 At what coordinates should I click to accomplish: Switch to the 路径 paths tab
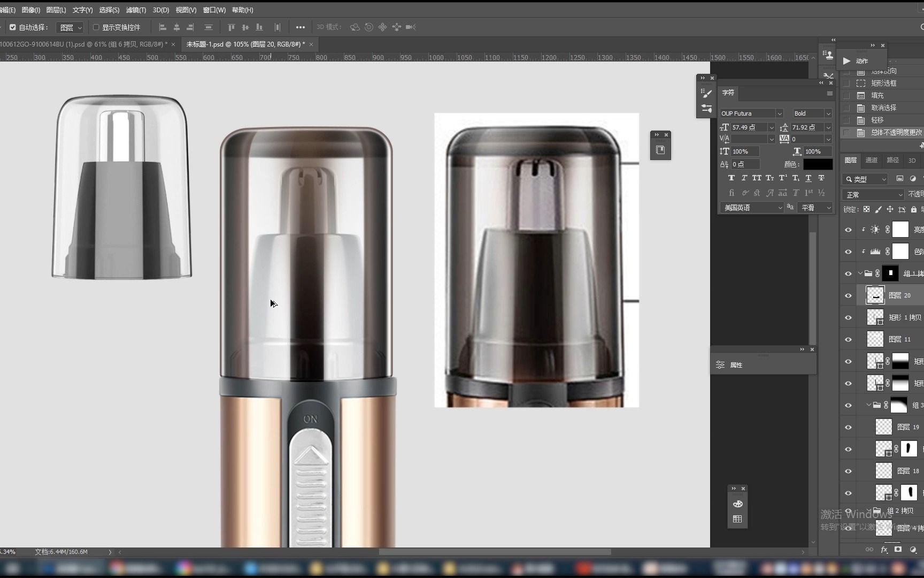pyautogui.click(x=893, y=161)
